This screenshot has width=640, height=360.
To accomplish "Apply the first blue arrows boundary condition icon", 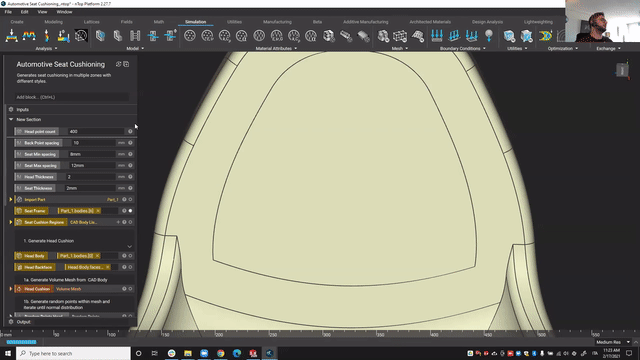I will coord(437,36).
